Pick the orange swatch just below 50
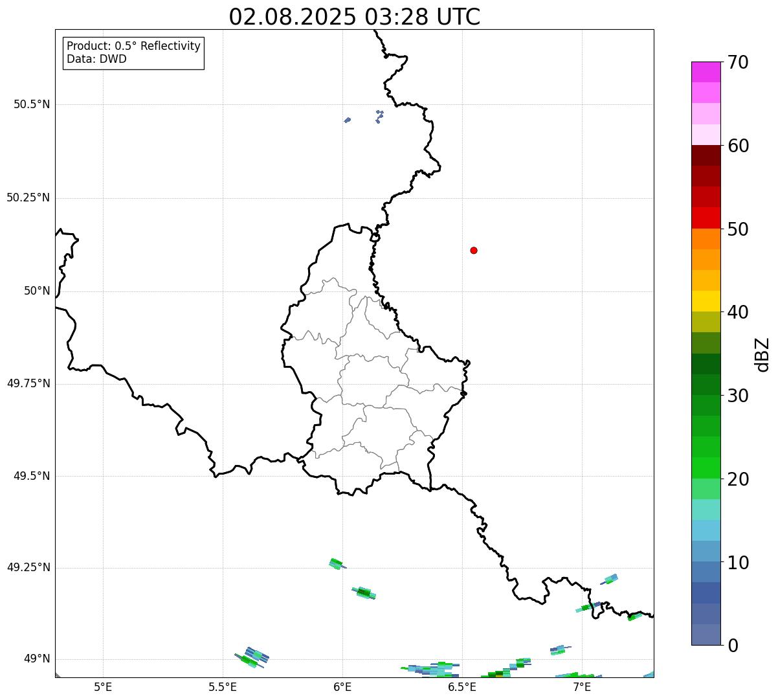 706,239
